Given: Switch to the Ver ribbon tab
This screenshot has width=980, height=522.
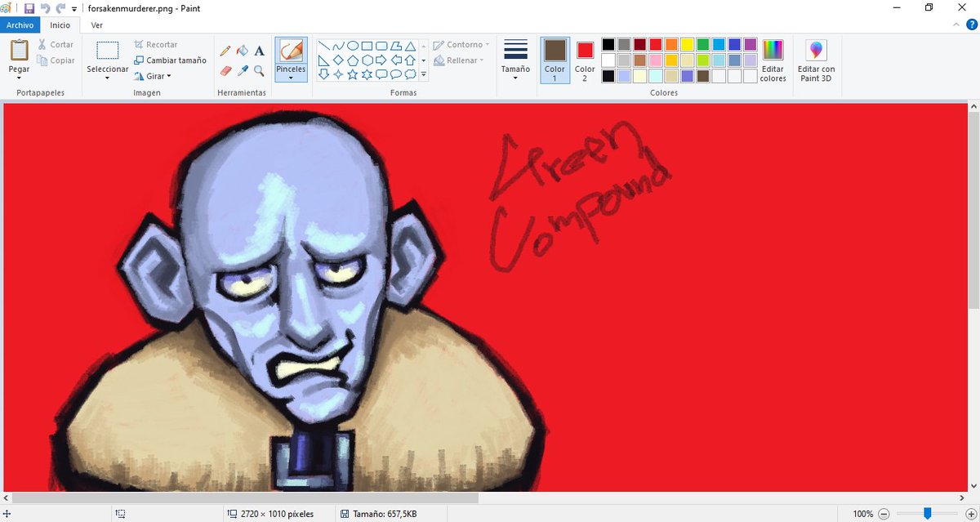Looking at the screenshot, I should [97, 25].
